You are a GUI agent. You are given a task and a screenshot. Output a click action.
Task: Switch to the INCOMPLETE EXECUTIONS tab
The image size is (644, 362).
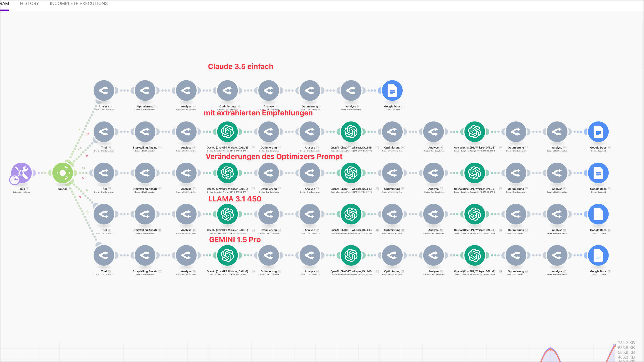79,3
